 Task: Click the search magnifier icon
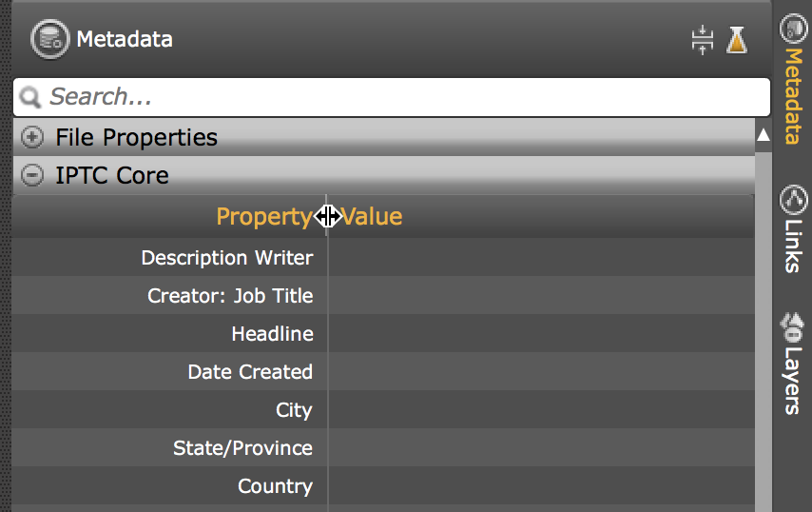31,97
